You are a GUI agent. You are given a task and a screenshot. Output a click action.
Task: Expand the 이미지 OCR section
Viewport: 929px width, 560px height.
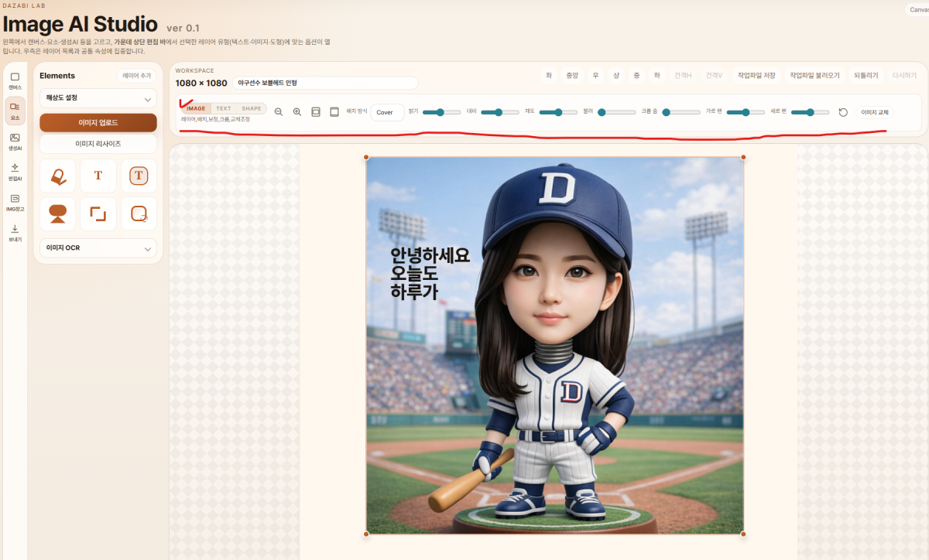(x=98, y=248)
